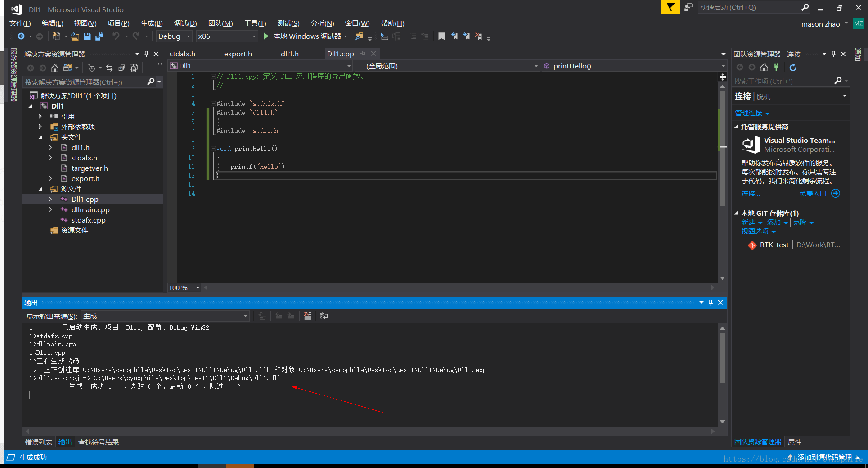This screenshot has height=468, width=868.
Task: Open the 属性 tab at the bottom right
Action: click(795, 442)
